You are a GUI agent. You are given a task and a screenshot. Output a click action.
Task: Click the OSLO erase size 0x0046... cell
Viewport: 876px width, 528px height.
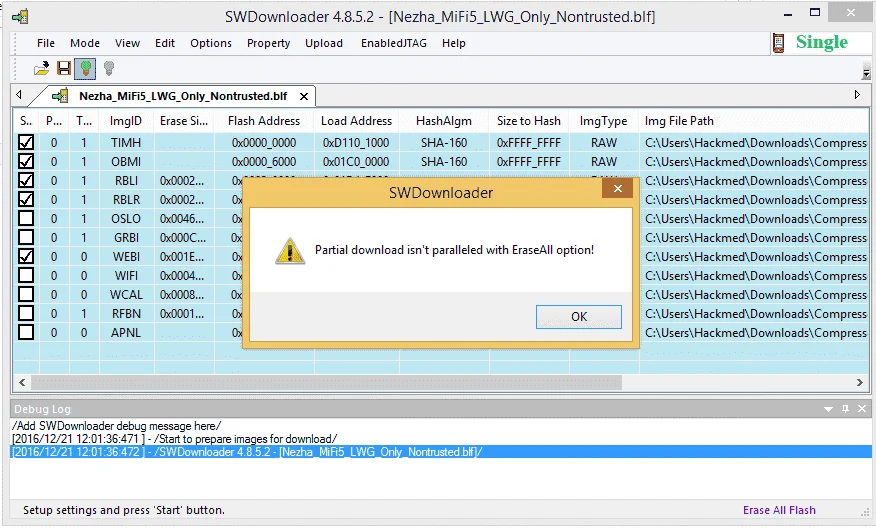pyautogui.click(x=182, y=218)
